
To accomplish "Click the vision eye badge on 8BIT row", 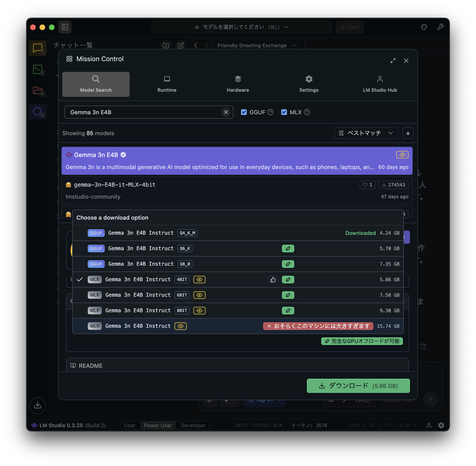I will (x=199, y=311).
